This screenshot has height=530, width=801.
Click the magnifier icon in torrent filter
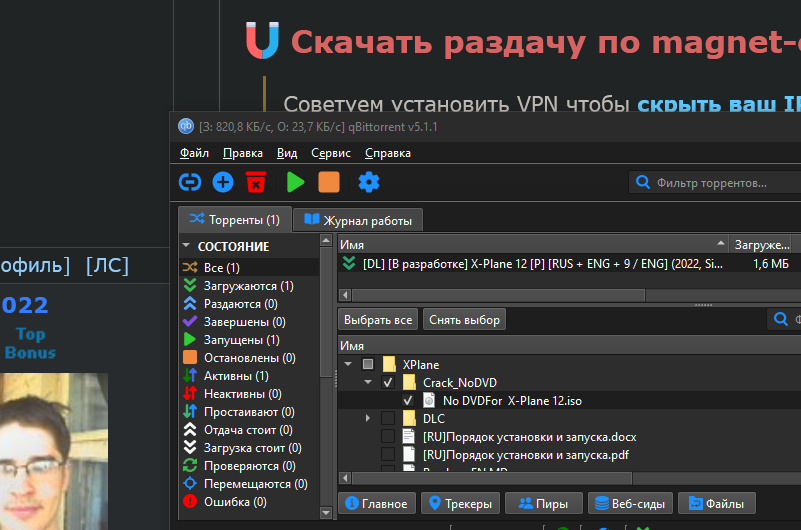coord(643,182)
